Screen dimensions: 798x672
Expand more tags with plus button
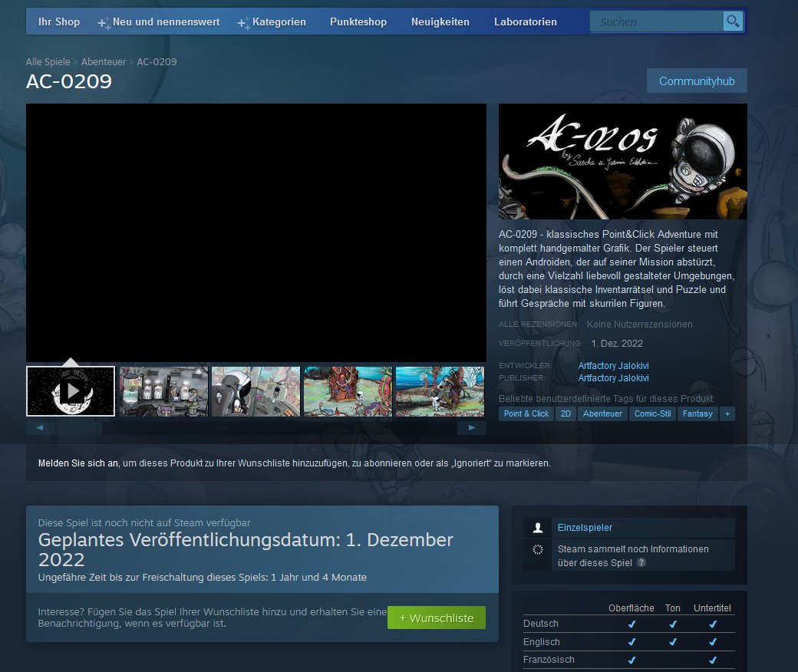727,413
